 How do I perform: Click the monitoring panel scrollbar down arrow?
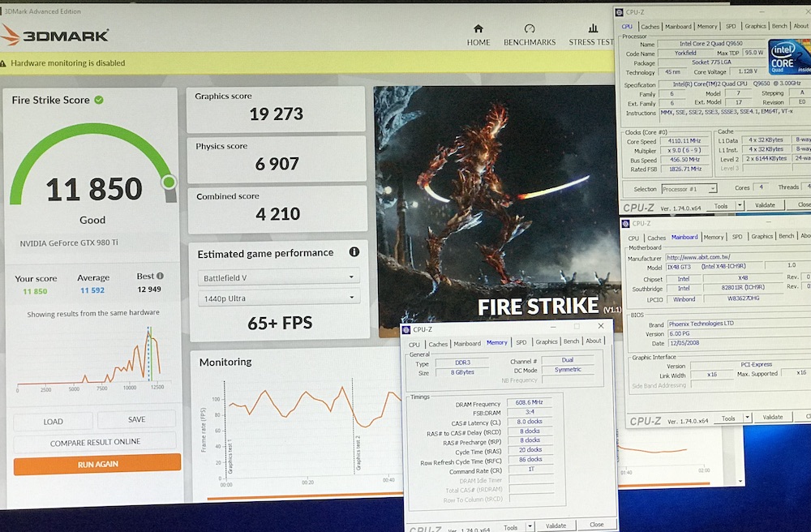(x=740, y=482)
